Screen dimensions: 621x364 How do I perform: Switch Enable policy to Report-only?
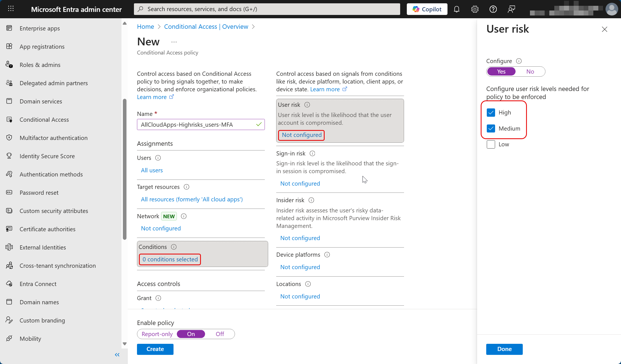click(x=157, y=334)
